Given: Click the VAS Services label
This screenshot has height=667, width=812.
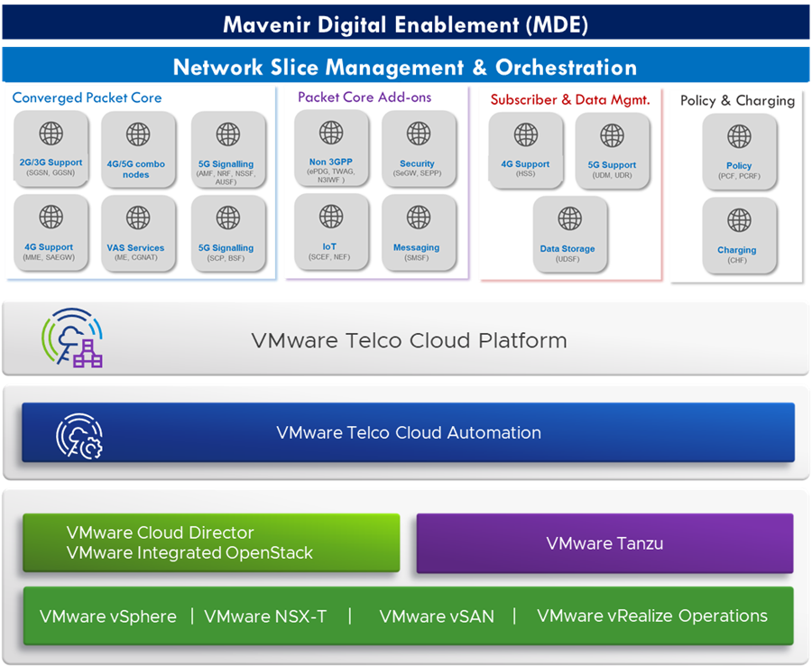Looking at the screenshot, I should (x=135, y=248).
